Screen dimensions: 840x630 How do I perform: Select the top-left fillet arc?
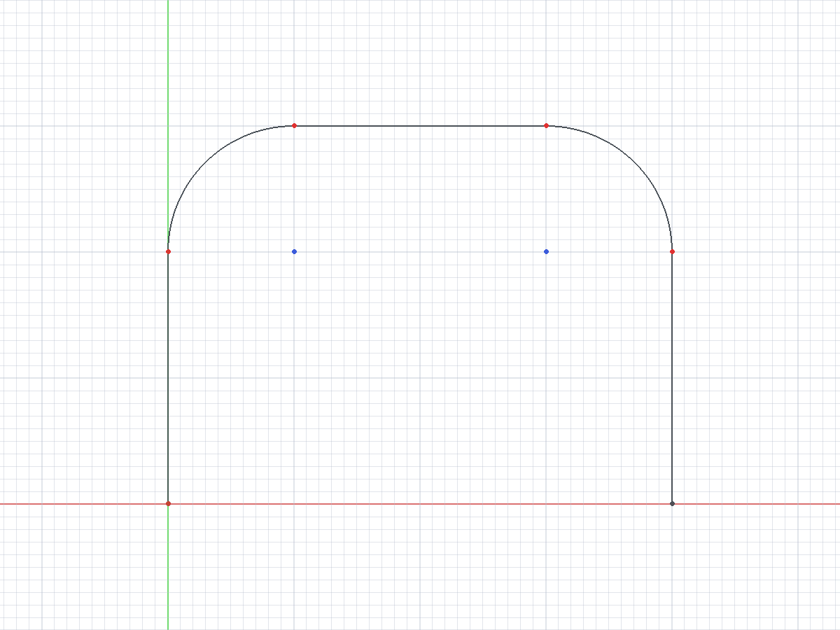click(205, 162)
